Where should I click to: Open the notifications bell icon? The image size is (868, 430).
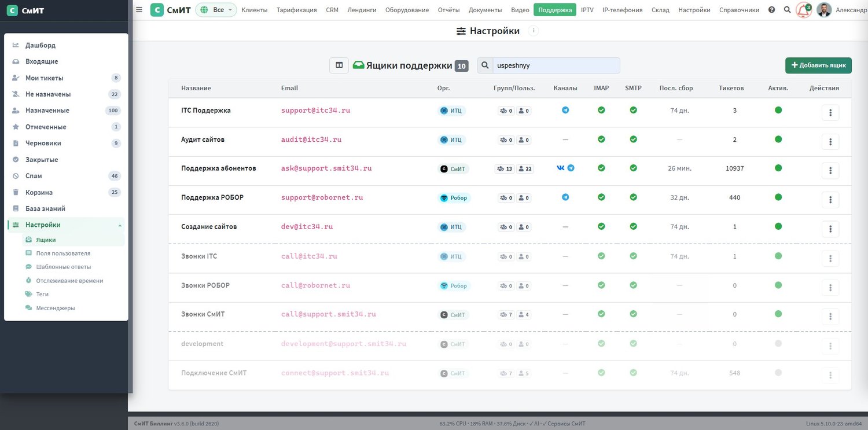click(803, 10)
